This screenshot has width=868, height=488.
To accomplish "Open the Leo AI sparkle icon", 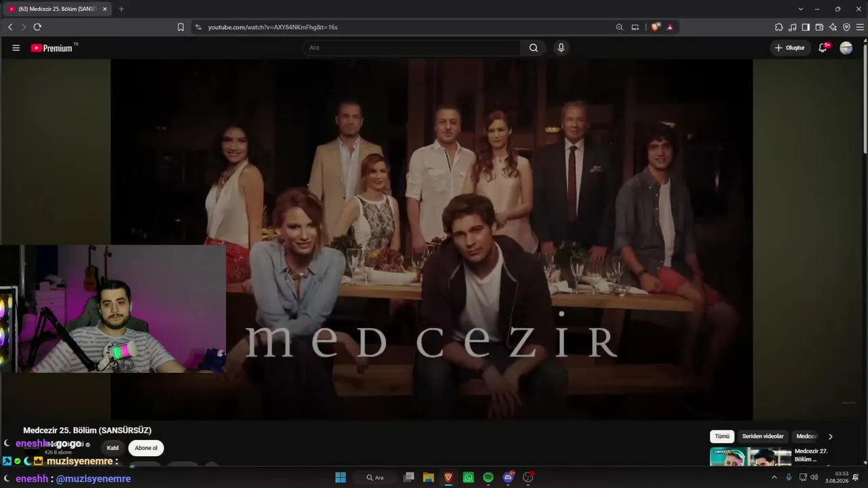I will point(833,27).
